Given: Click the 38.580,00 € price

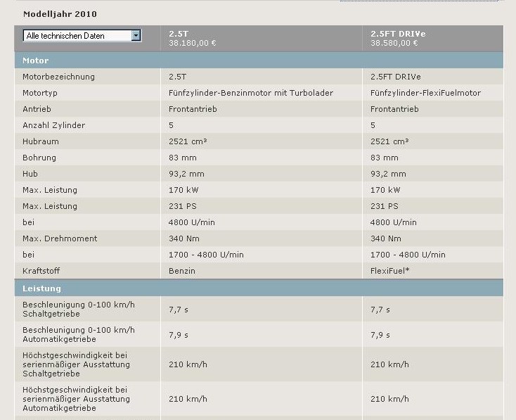Looking at the screenshot, I should [x=394, y=43].
